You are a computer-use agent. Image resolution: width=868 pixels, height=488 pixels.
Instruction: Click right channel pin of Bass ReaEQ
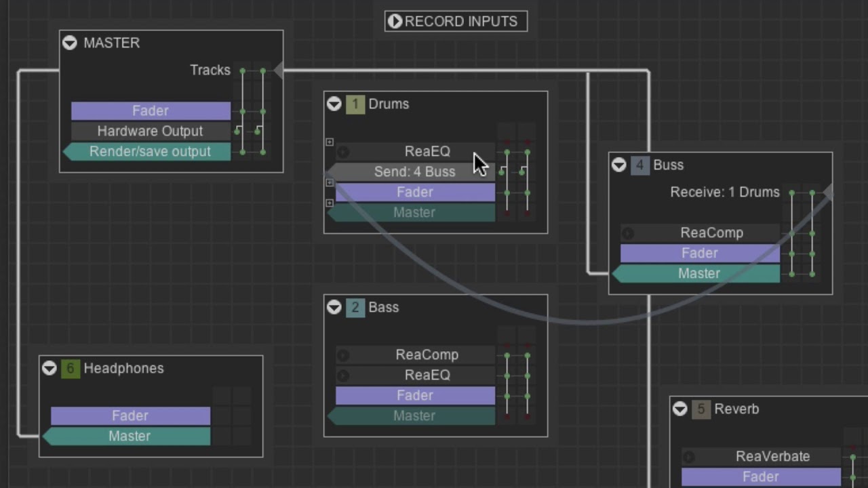coord(527,375)
